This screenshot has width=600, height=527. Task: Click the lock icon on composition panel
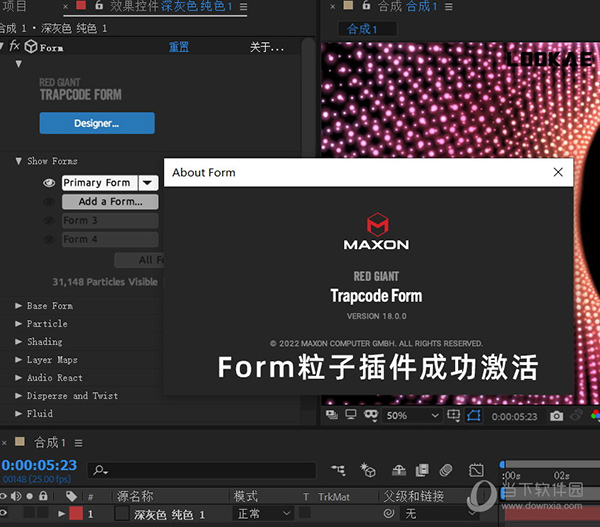(x=366, y=5)
